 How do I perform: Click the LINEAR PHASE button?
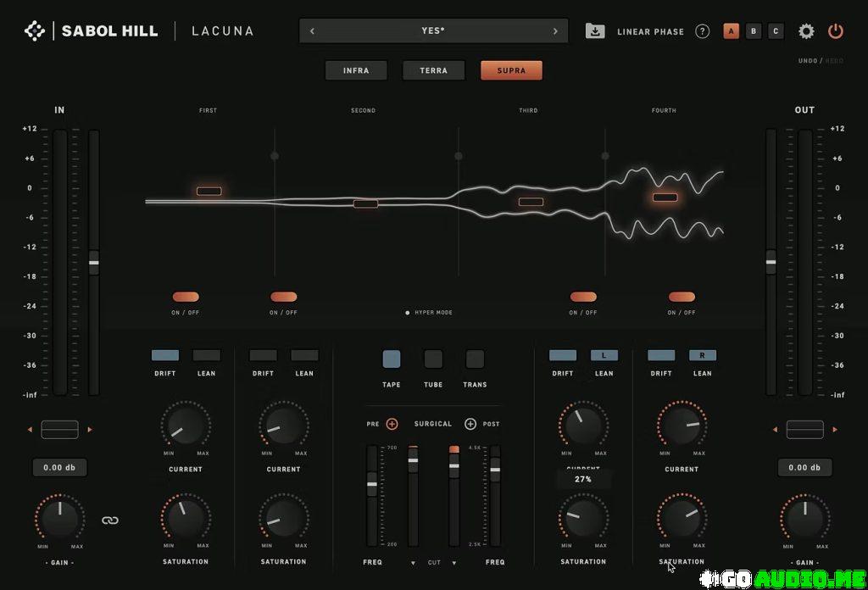[650, 31]
